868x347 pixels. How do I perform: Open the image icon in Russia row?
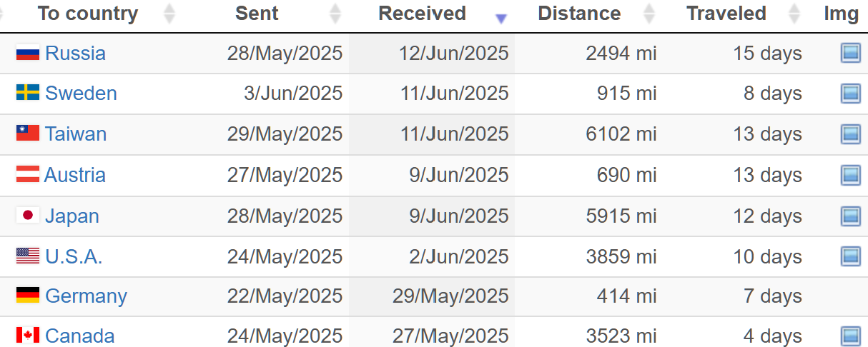[x=850, y=53]
